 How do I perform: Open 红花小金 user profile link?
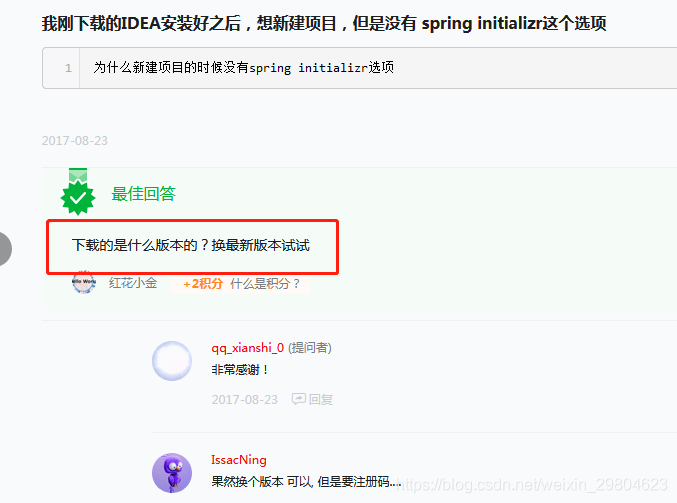pos(133,283)
